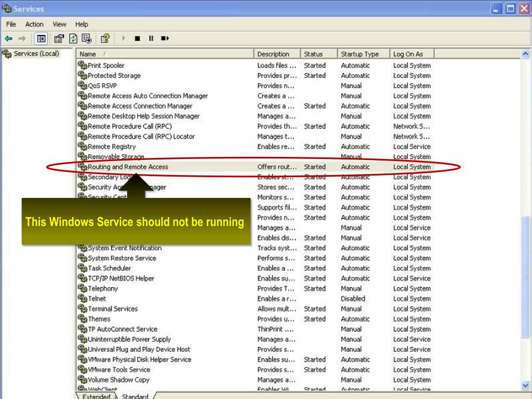532x399 pixels.
Task: Click the Remote Procedure Call (RPC) service name
Action: point(129,127)
